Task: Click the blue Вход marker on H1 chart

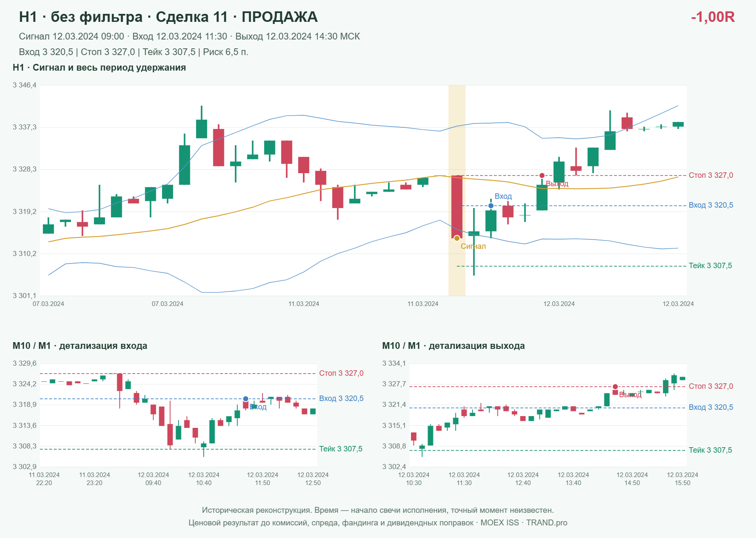Action: point(491,206)
